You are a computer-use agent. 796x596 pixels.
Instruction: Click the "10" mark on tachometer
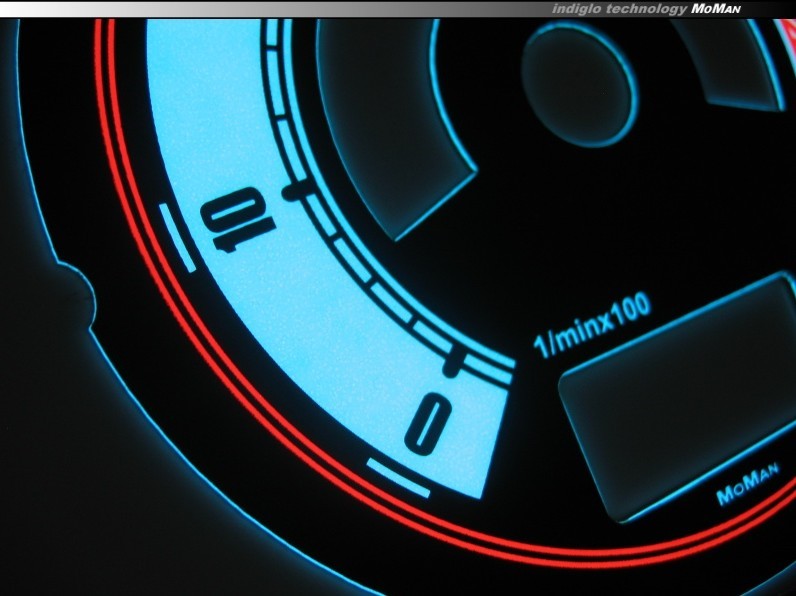click(x=238, y=219)
